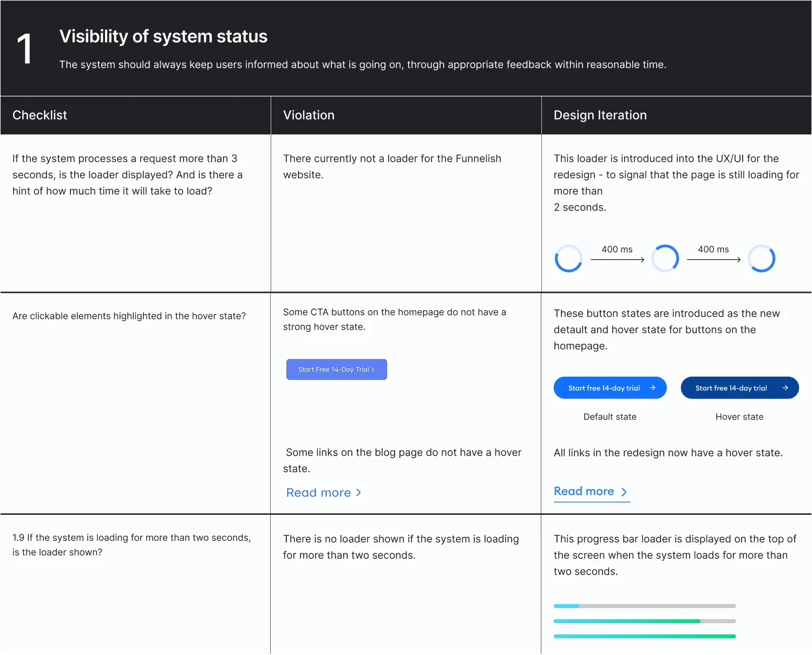Image resolution: width=812 pixels, height=655 pixels.
Task: Click chevron beside underlined Read more link
Action: [624, 492]
